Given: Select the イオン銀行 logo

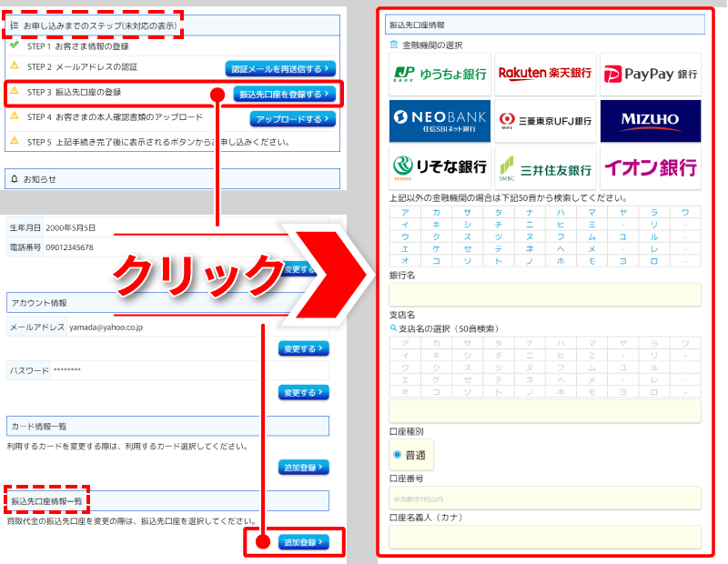Looking at the screenshot, I should tap(650, 168).
